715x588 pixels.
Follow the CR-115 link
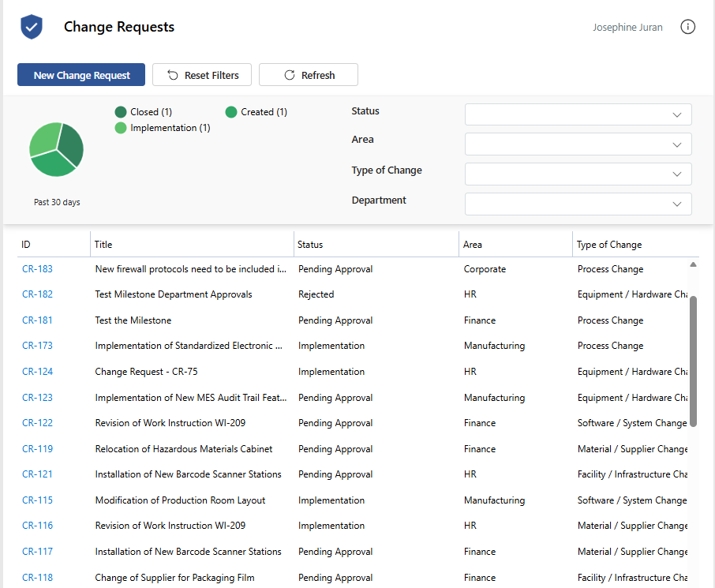click(37, 500)
